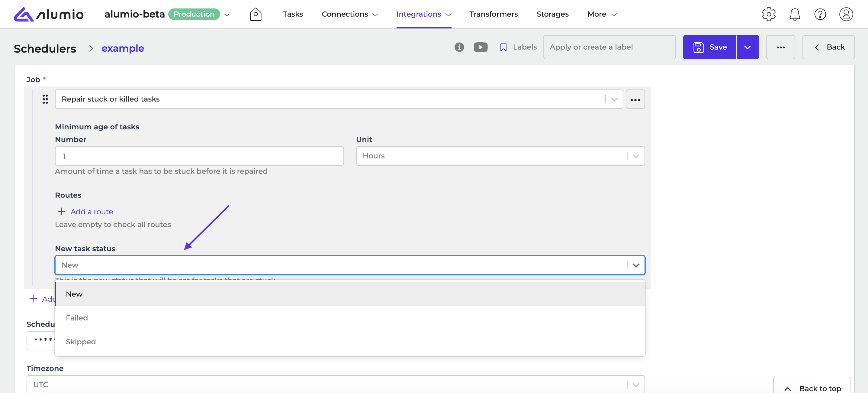Open job options three-dot button

click(635, 99)
